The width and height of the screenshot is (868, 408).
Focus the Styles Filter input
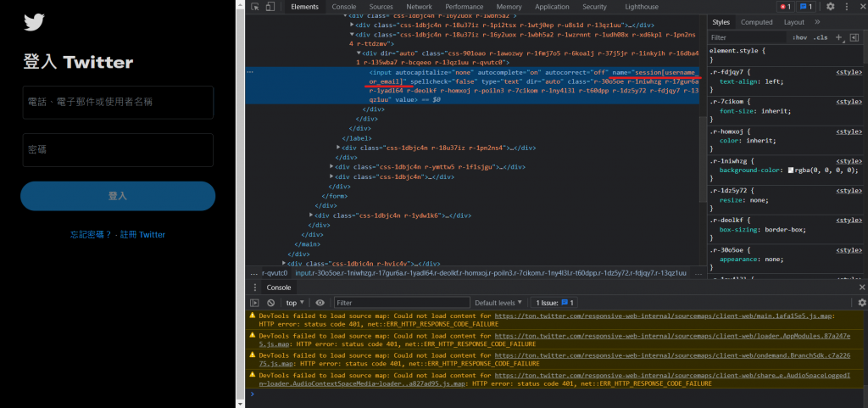(x=748, y=37)
